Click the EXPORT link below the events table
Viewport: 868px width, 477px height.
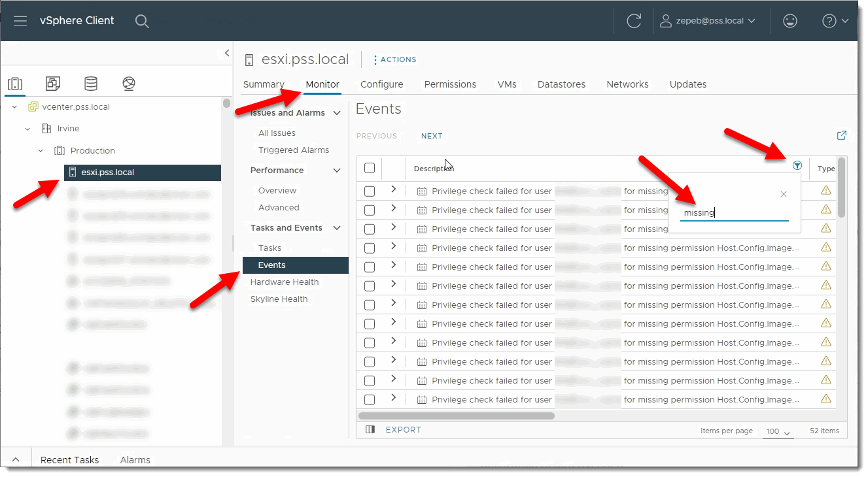click(x=403, y=429)
